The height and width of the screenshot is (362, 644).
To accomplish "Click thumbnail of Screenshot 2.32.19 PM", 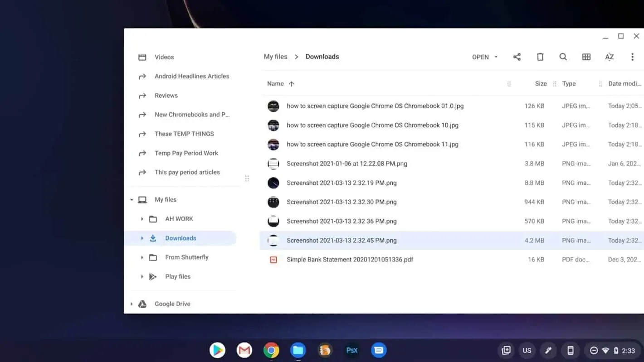I will coord(273,183).
